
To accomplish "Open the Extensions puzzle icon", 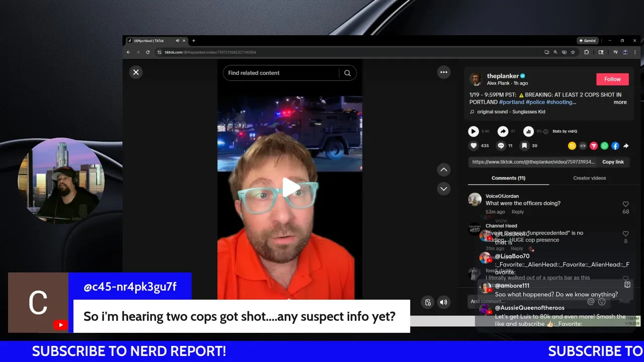I will [x=586, y=52].
